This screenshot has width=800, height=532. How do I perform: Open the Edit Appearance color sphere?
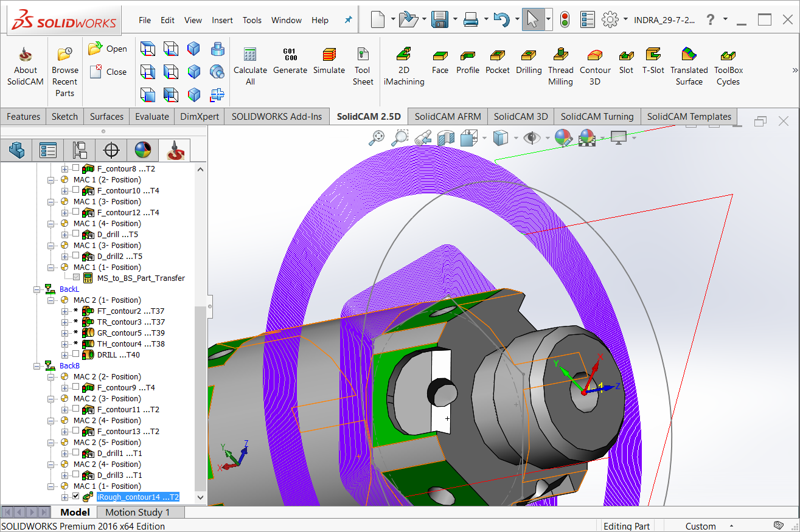[563, 138]
